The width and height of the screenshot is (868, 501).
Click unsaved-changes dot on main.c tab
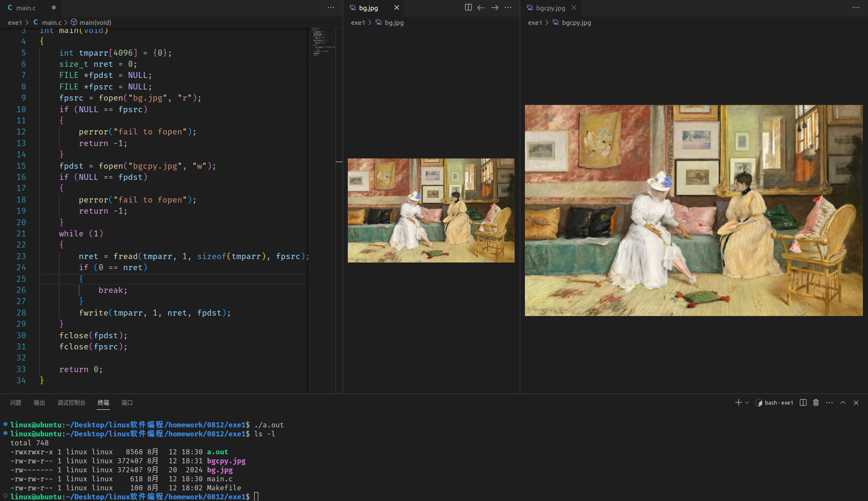[53, 8]
